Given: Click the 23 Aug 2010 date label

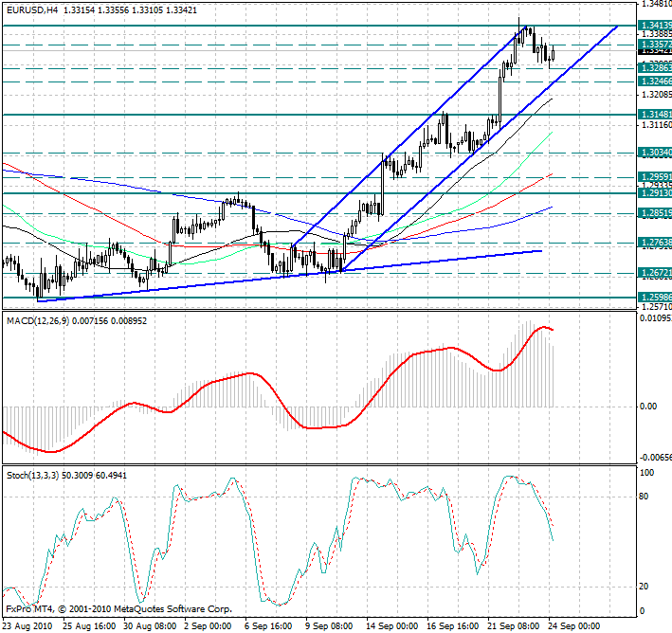Looking at the screenshot, I should point(27,626).
